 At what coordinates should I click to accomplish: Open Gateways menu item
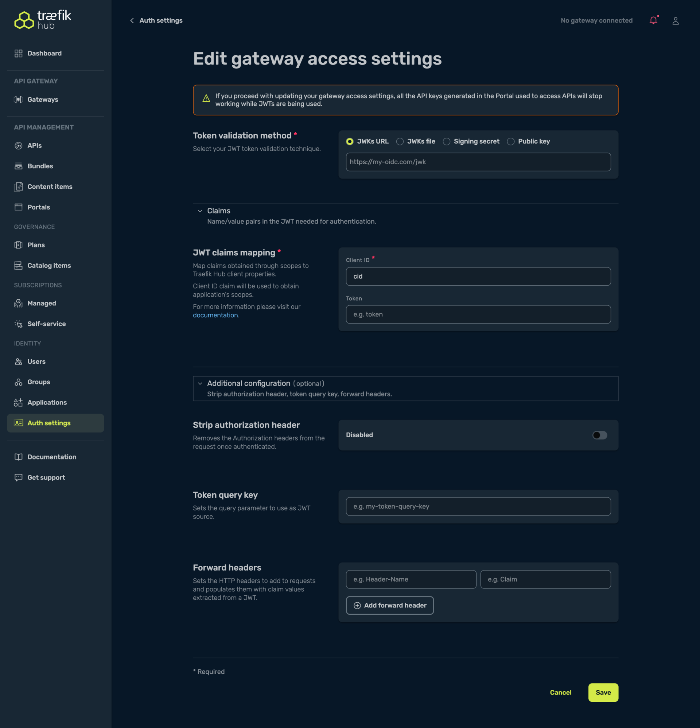pos(55,99)
